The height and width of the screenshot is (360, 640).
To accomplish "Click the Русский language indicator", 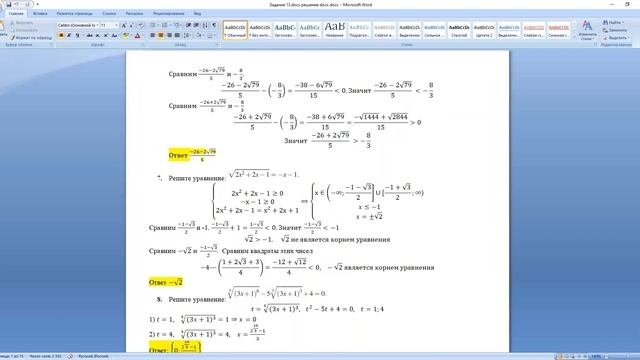I will [x=93, y=356].
